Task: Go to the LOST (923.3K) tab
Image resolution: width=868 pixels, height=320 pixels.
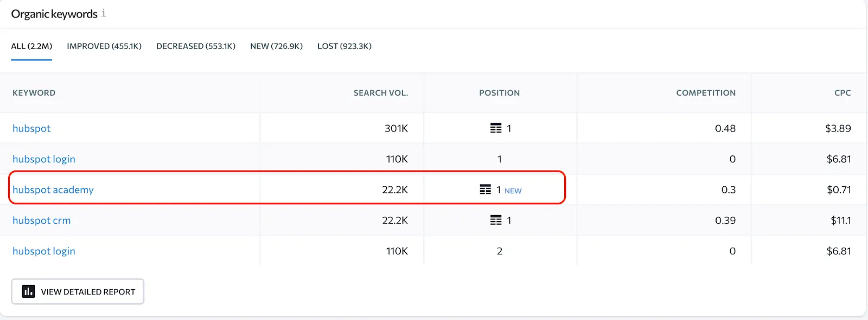Action: (x=344, y=46)
